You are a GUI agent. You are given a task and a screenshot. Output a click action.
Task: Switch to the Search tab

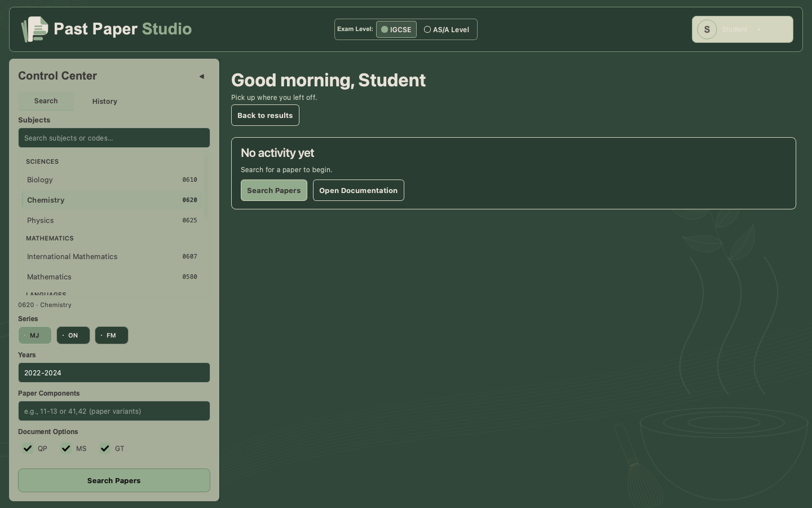coord(46,101)
